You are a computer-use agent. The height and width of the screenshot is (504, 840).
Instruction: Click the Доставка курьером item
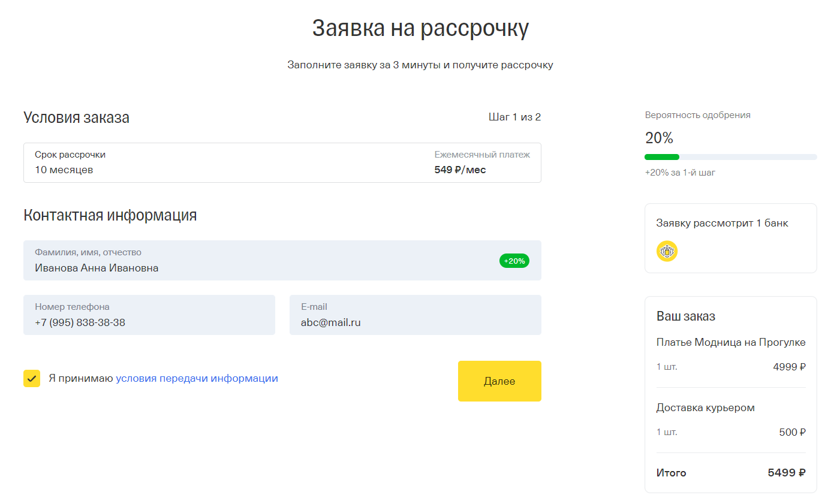tap(705, 408)
